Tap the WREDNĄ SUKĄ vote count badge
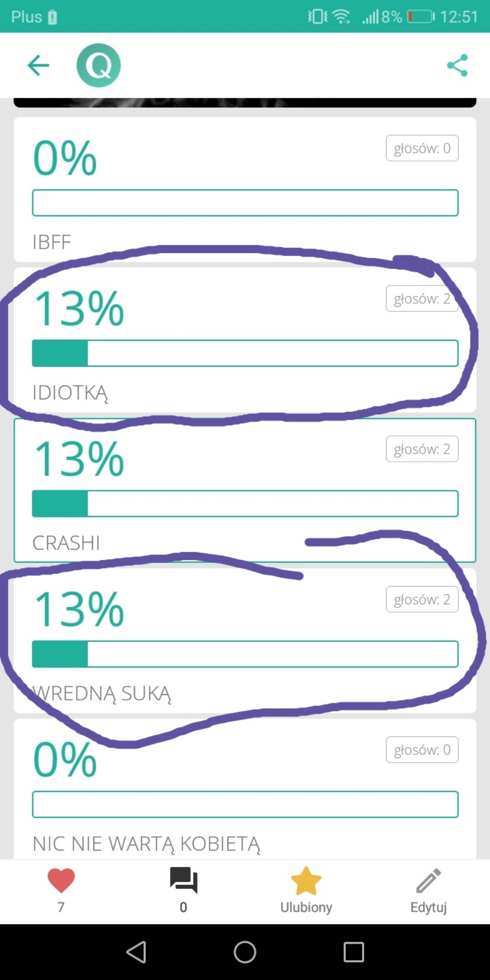The width and height of the screenshot is (490, 980). pyautogui.click(x=422, y=600)
